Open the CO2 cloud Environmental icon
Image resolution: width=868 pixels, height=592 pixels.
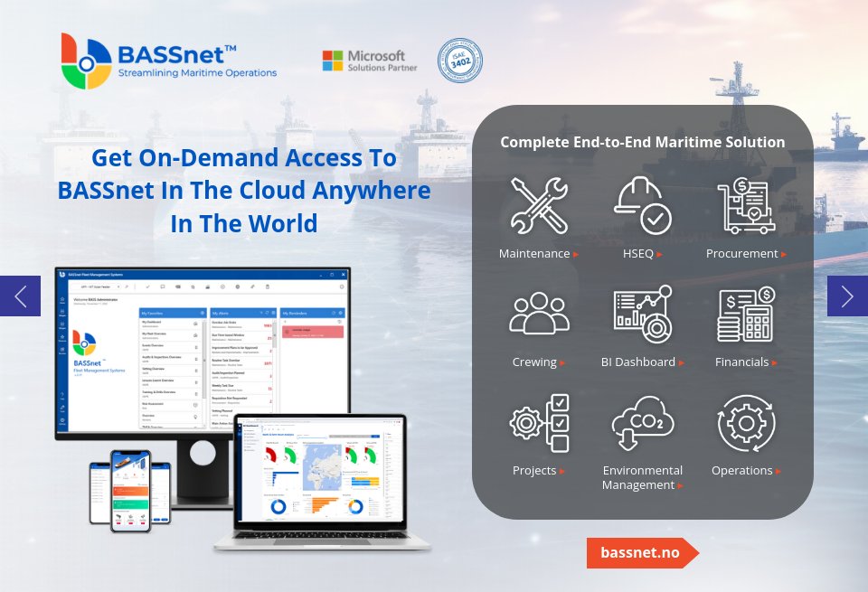pyautogui.click(x=642, y=423)
